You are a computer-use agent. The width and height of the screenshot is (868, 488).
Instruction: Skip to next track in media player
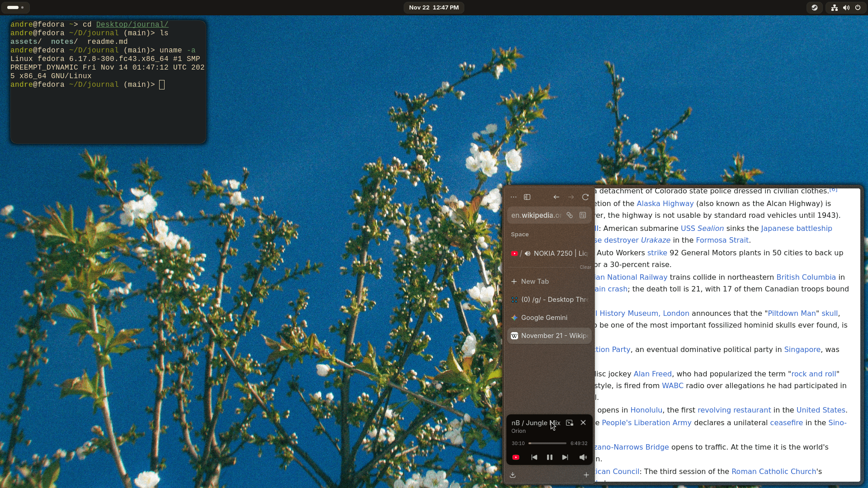point(565,457)
